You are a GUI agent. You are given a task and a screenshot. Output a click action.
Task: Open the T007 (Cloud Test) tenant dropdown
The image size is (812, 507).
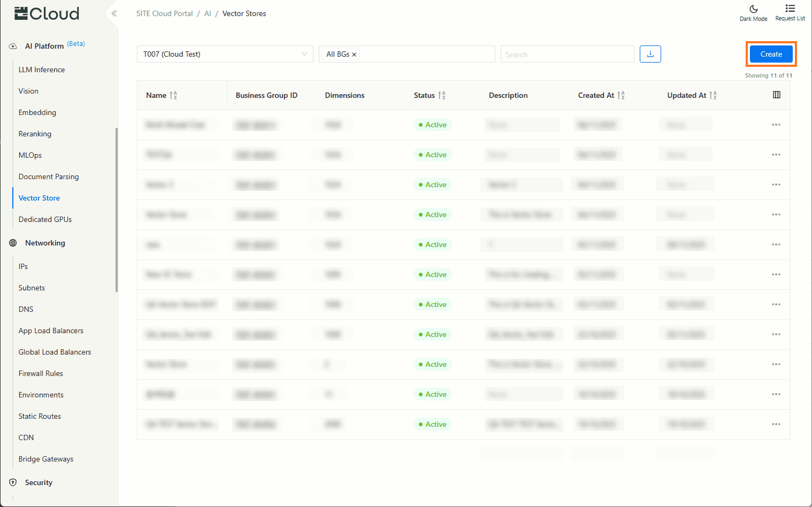coord(225,54)
